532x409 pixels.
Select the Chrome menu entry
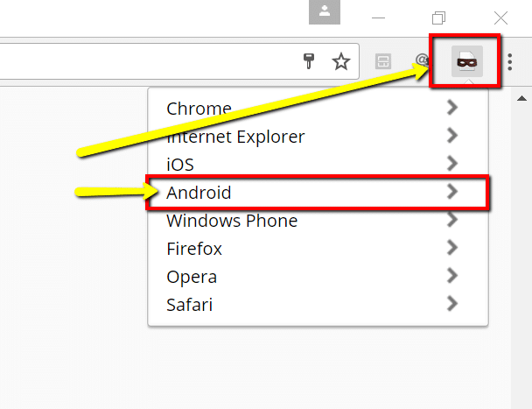[x=318, y=109]
